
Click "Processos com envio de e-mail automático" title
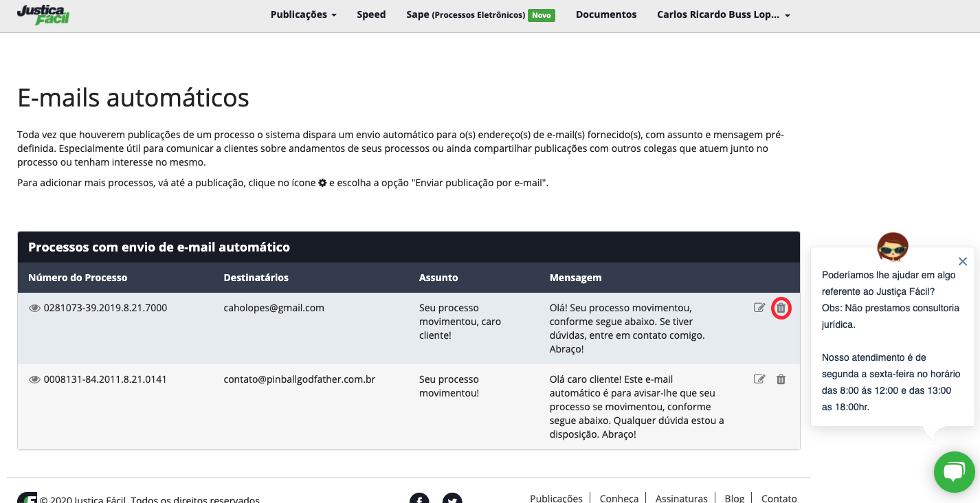pyautogui.click(x=159, y=247)
